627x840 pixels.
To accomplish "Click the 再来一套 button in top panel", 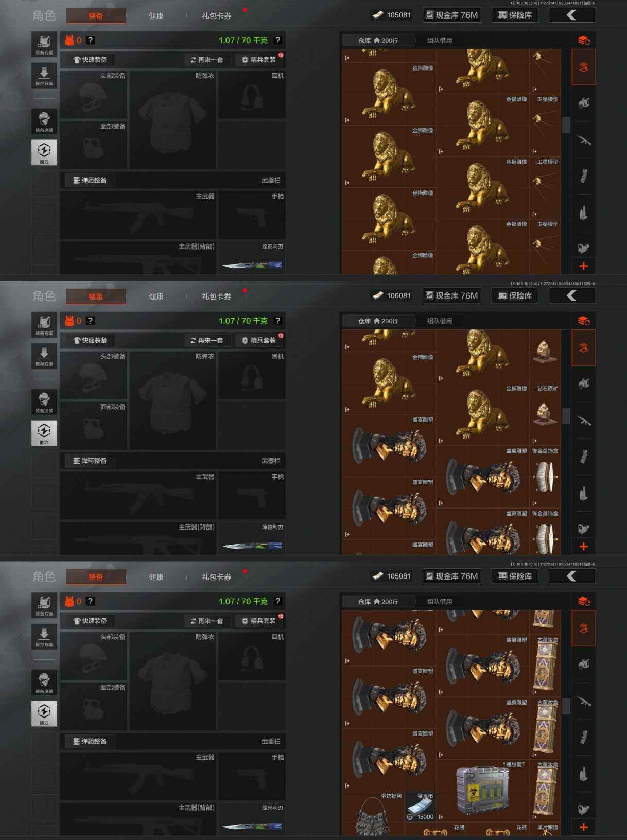I will (207, 60).
